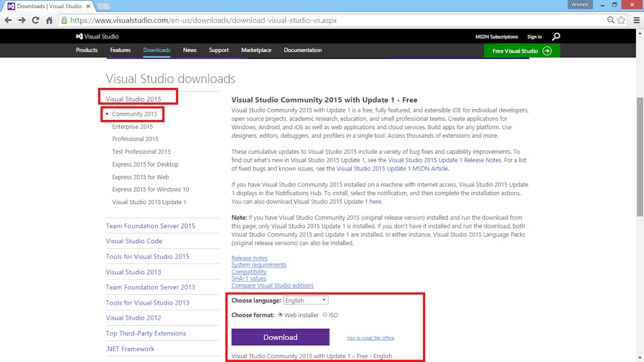Click the browser back arrow icon
This screenshot has width=644, height=362.
(x=8, y=21)
